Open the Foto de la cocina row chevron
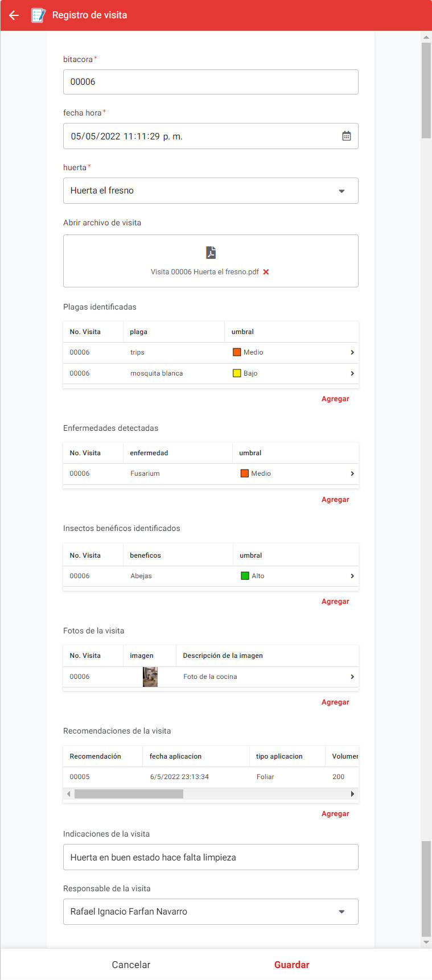The image size is (432, 980). point(352,677)
